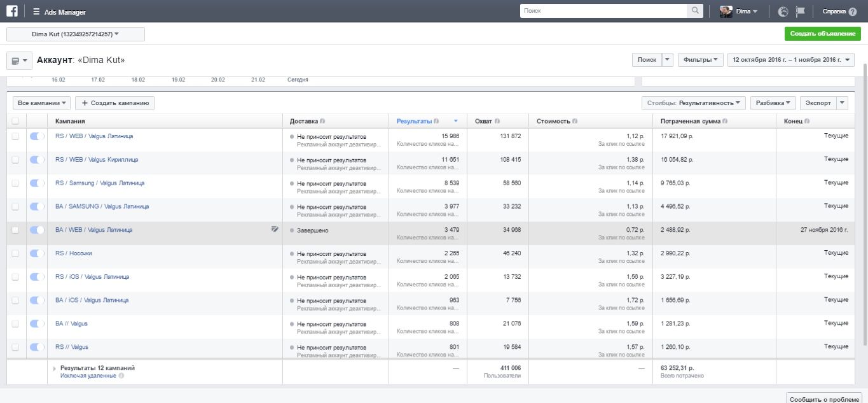Image resolution: width=868 pixels, height=403 pixels.
Task: Expand the Результаты 12 кампаний summary row
Action: point(55,369)
